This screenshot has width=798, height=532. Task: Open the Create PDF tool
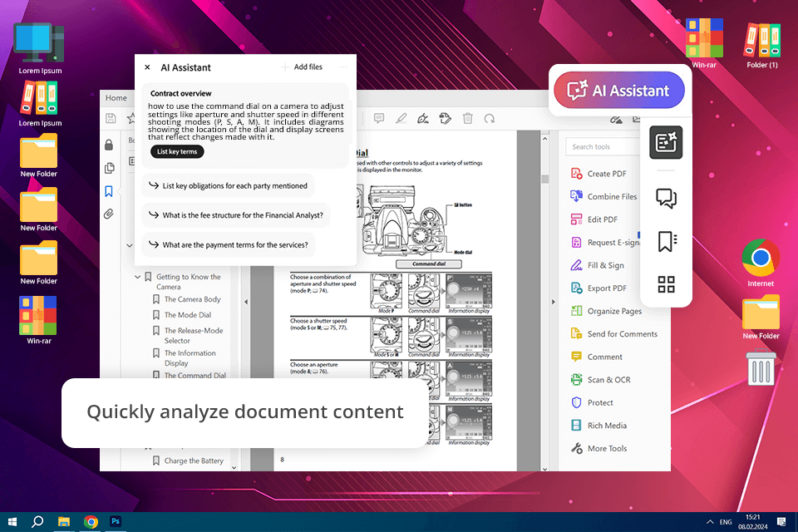pyautogui.click(x=599, y=174)
